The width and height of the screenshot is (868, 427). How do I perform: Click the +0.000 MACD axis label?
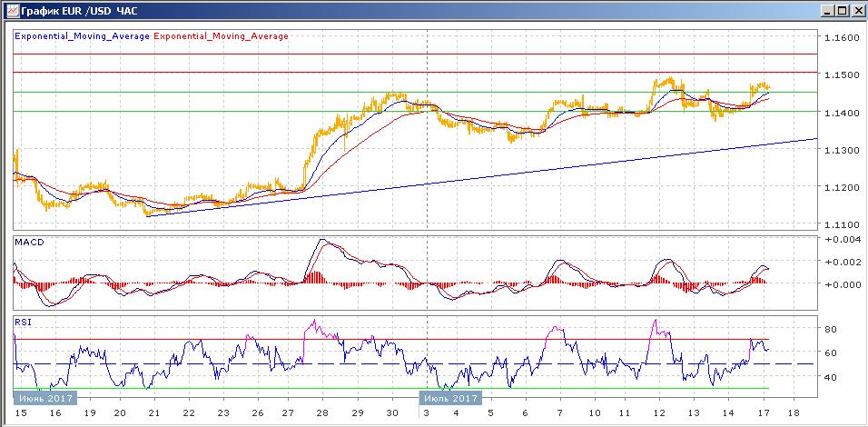coord(842,284)
